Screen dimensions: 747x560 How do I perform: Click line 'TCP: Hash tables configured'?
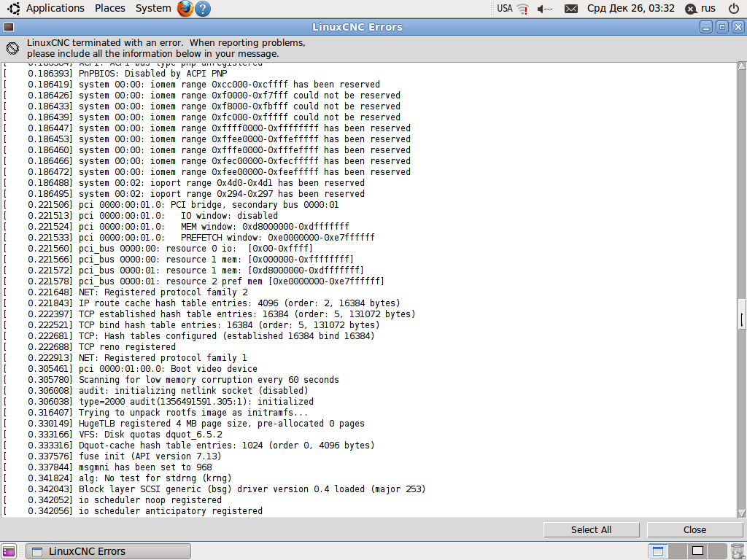click(147, 336)
